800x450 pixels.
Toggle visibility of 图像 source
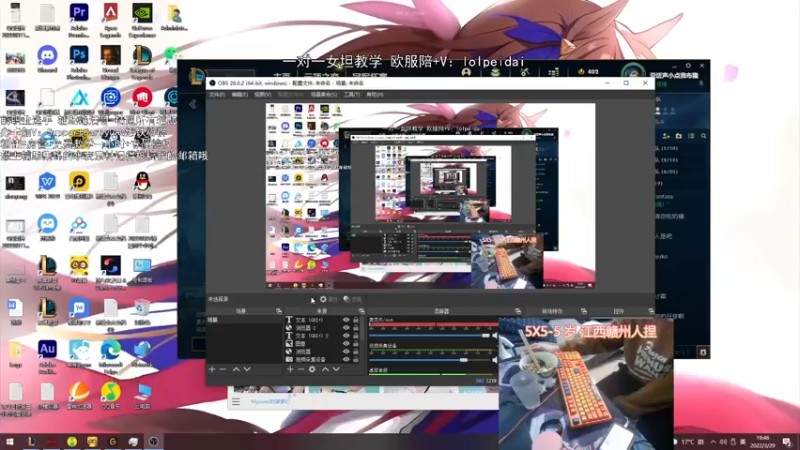tap(346, 344)
